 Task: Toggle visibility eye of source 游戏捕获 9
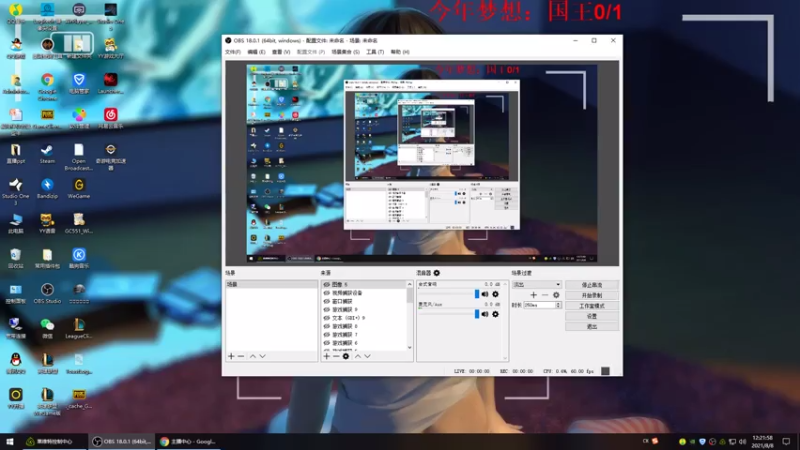[327, 310]
